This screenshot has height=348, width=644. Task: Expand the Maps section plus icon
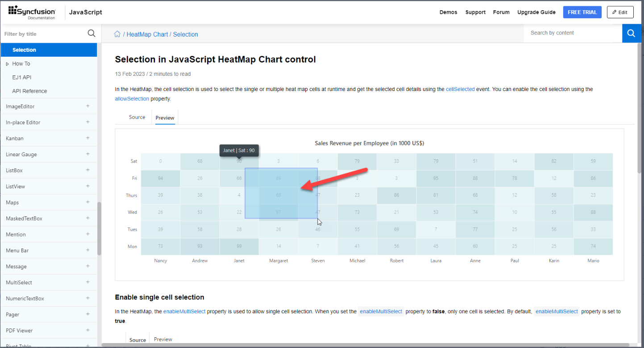coord(88,202)
